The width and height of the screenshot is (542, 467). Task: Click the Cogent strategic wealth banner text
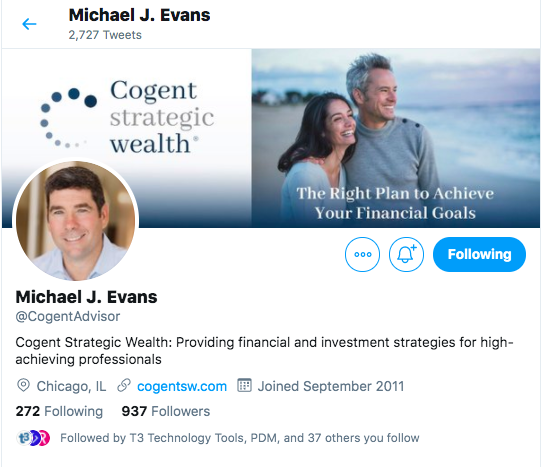tap(162, 117)
